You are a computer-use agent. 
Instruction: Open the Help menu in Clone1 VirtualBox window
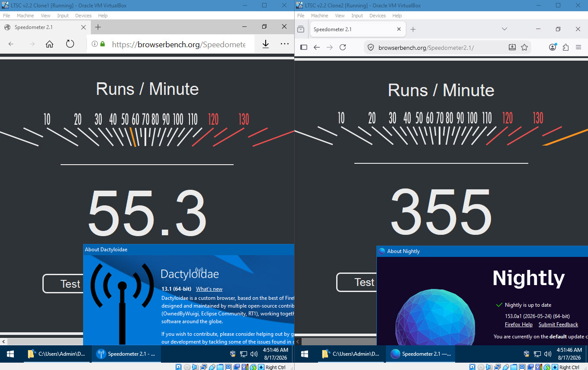(103, 16)
